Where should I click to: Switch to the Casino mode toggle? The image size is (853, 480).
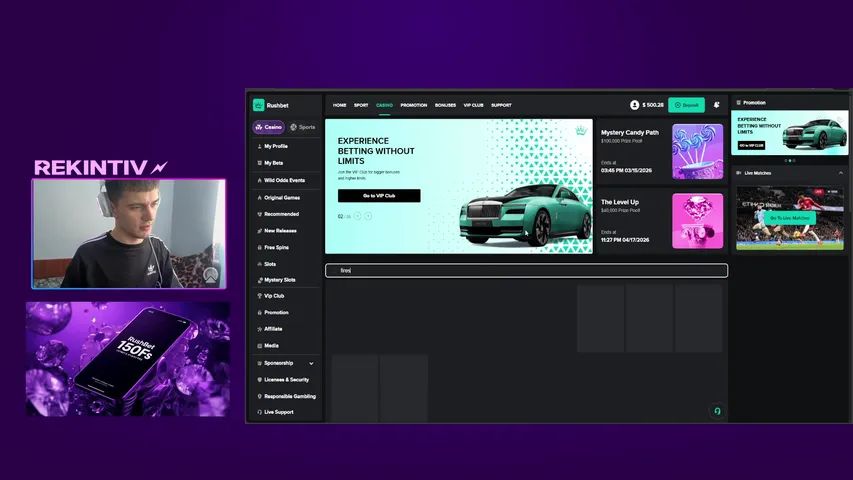pyautogui.click(x=269, y=127)
